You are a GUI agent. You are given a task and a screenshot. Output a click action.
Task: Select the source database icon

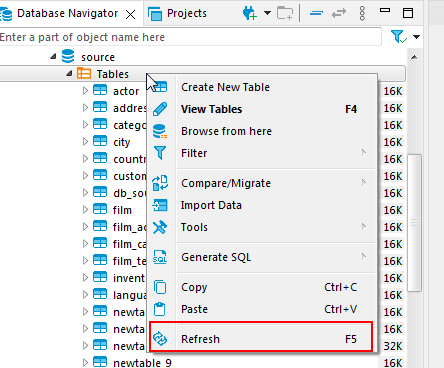tap(68, 56)
